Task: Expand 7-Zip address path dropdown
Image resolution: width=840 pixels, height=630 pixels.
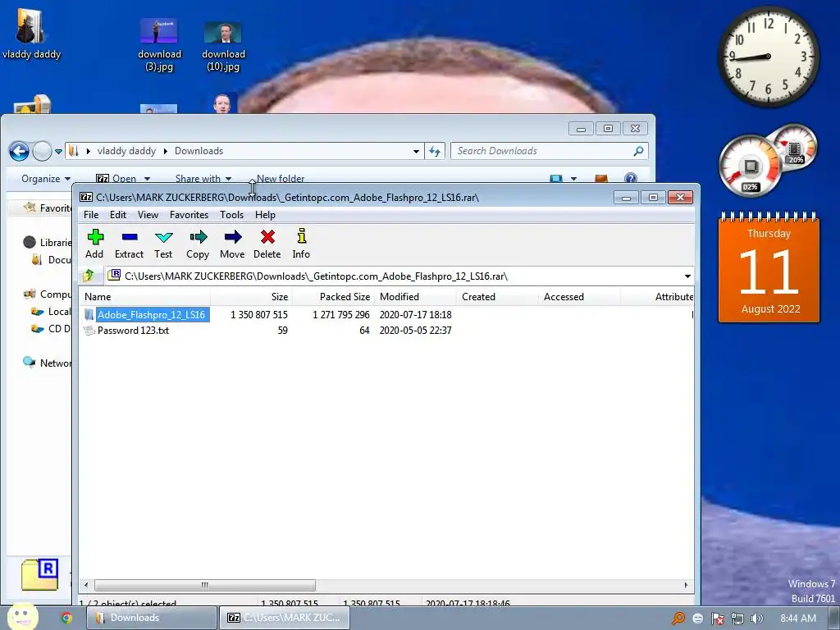Action: tap(687, 276)
